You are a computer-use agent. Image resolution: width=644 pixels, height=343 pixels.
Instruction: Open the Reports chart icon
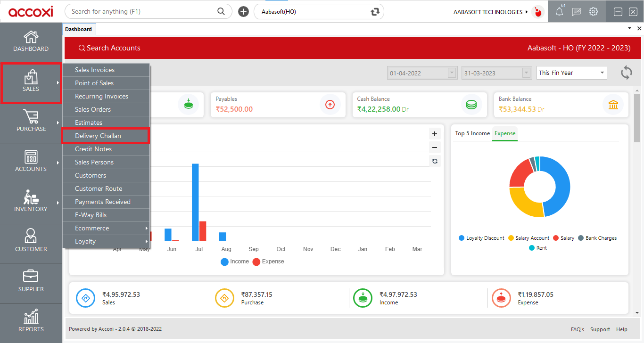click(x=31, y=317)
